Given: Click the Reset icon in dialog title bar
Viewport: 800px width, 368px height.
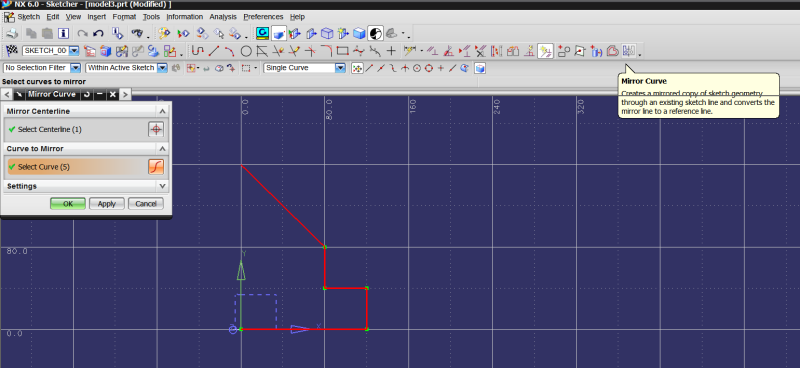Looking at the screenshot, I should click(x=87, y=94).
